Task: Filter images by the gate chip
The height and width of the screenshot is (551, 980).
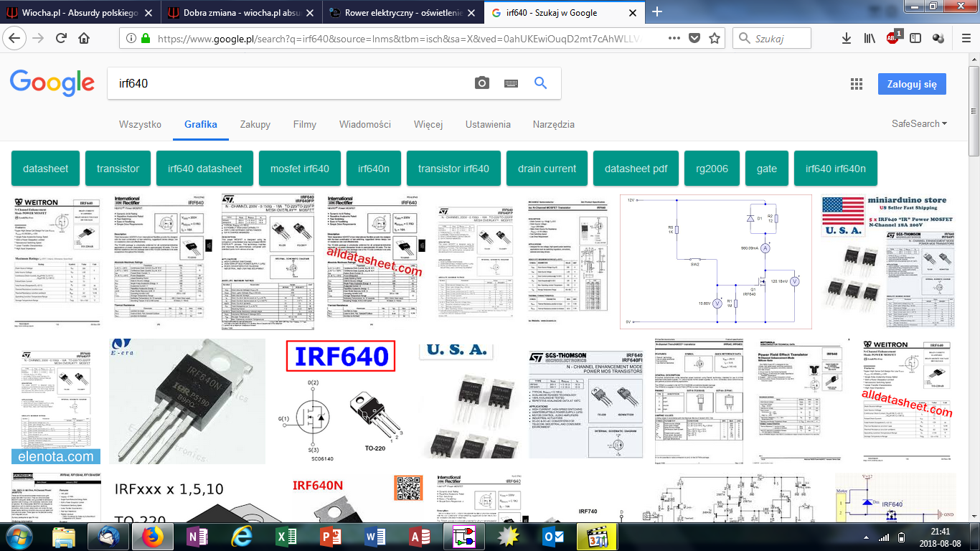Action: 767,169
